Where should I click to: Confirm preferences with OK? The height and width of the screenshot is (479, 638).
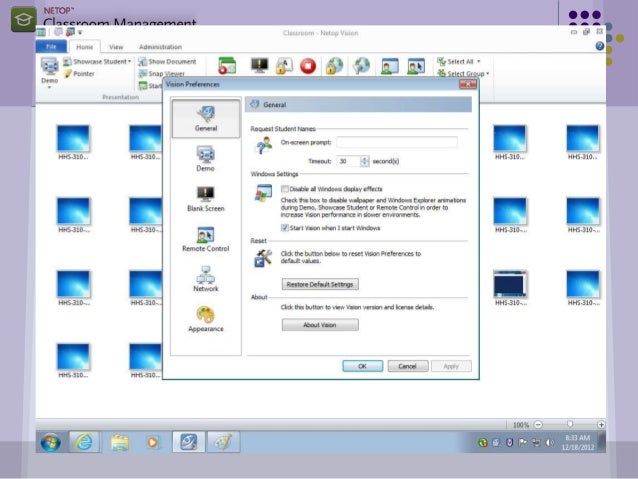coord(363,366)
